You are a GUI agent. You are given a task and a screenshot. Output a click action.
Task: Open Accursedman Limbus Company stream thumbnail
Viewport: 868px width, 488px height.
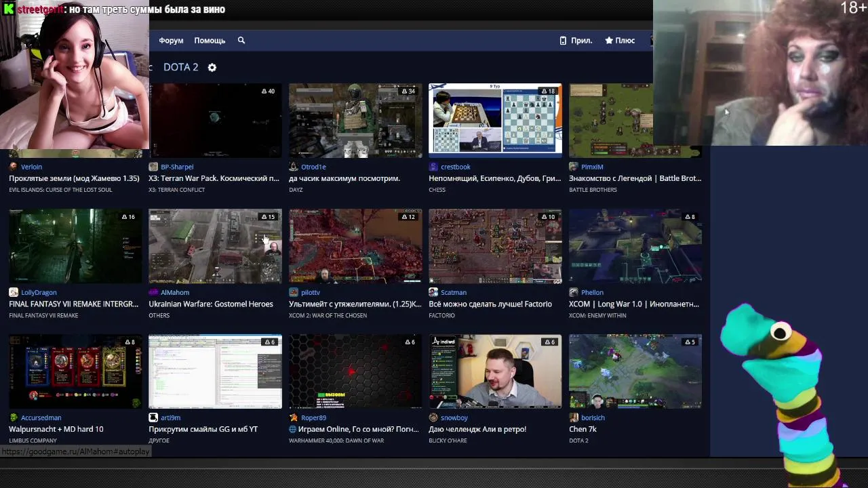pyautogui.click(x=75, y=371)
